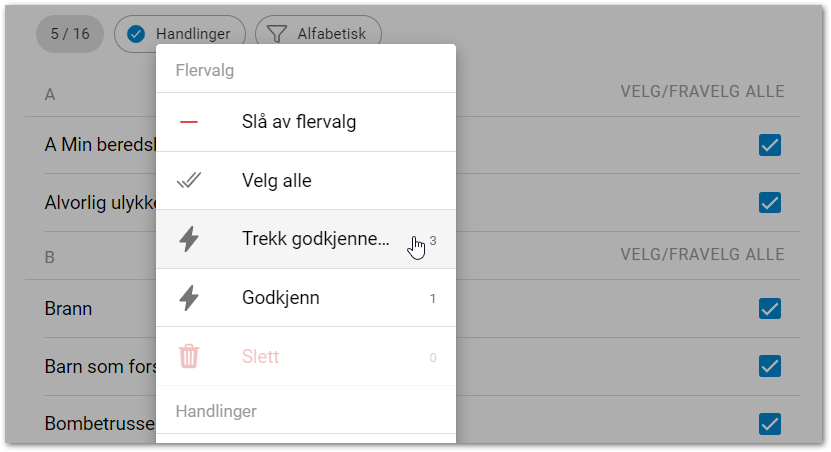This screenshot has width=831, height=452.
Task: Uncheck the Alvorlig ulykke row checkbox
Action: tap(769, 203)
